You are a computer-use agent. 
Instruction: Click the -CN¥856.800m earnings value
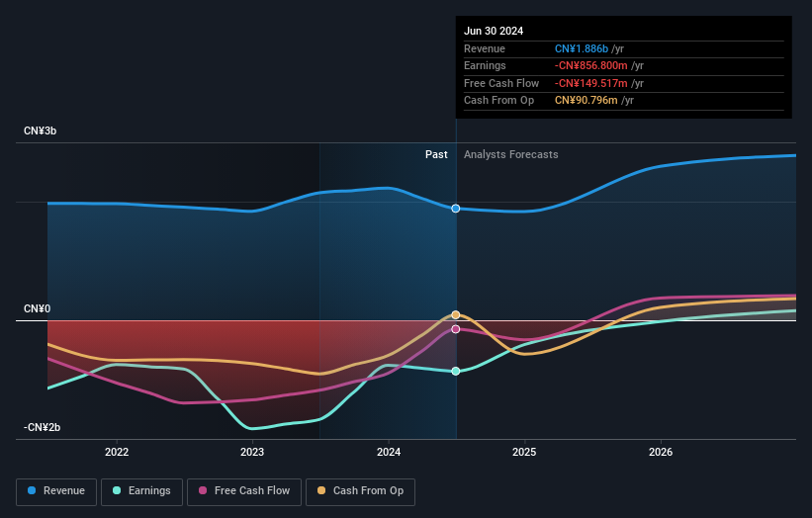coord(590,65)
